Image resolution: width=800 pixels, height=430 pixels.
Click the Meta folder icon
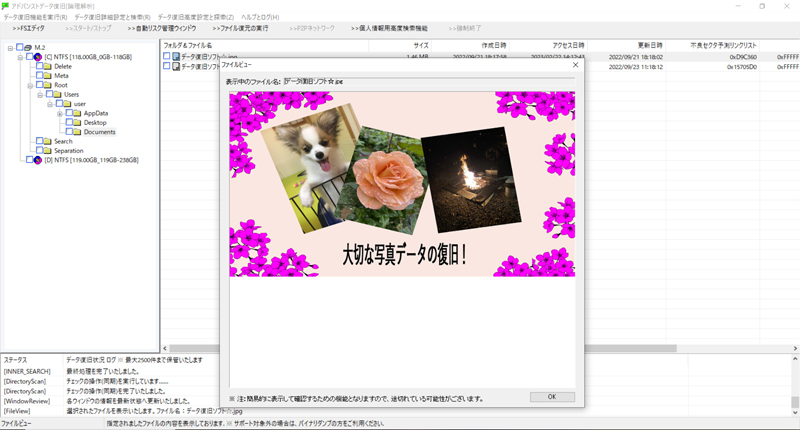coord(47,75)
